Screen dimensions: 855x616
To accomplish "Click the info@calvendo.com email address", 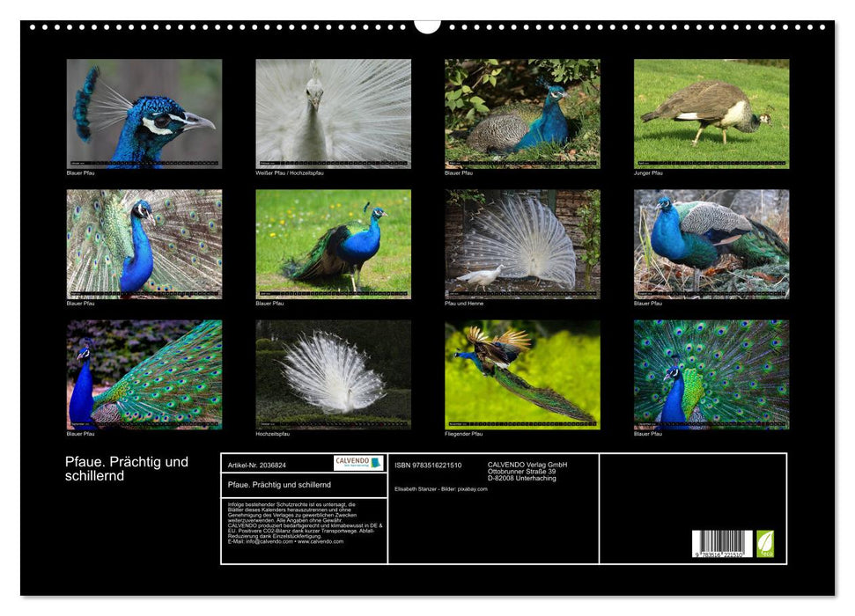I will coord(269,541).
